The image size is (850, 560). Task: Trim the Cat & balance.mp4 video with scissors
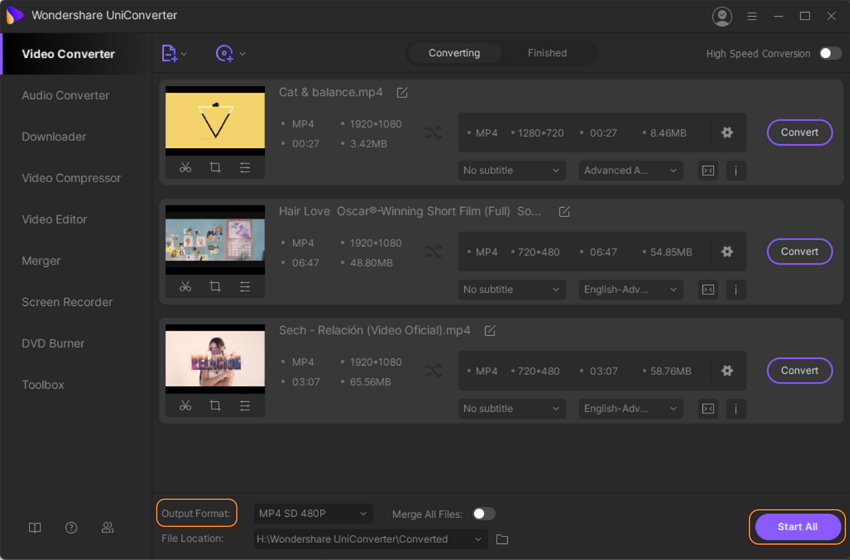click(185, 168)
